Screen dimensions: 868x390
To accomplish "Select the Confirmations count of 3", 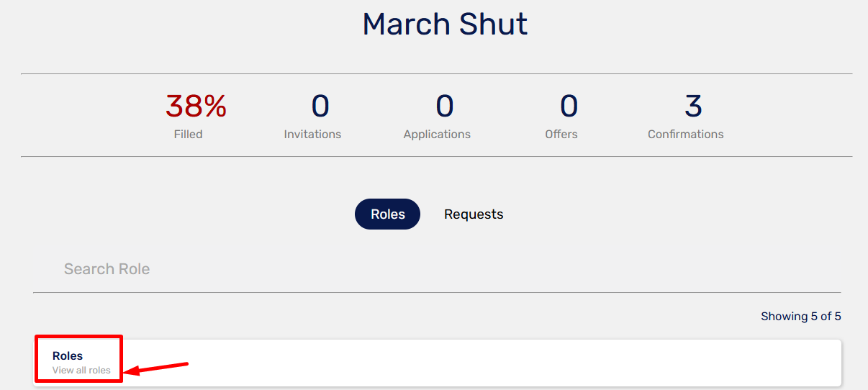I will coord(693,106).
